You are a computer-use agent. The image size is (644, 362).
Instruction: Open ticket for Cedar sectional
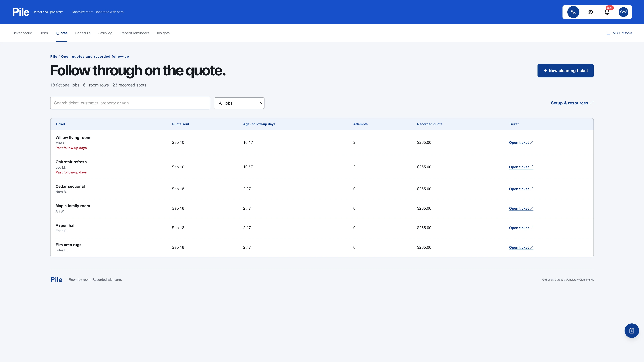521,189
